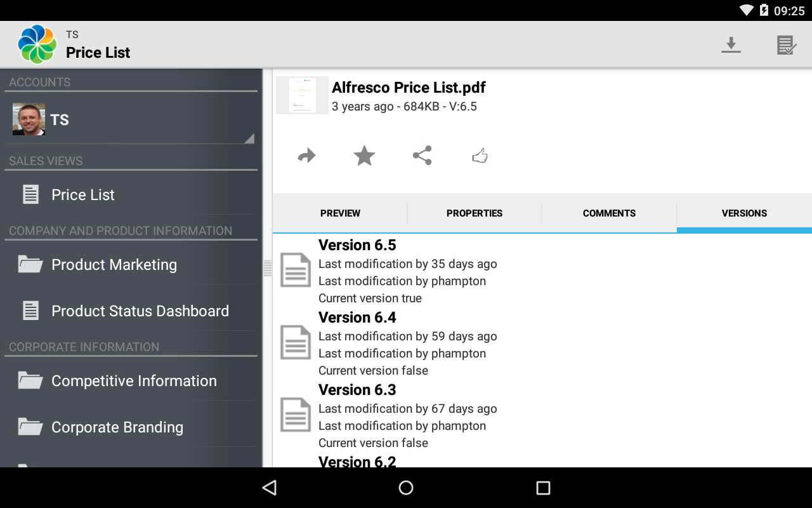Switch to the COMMENTS tab
The height and width of the screenshot is (508, 812).
(609, 213)
